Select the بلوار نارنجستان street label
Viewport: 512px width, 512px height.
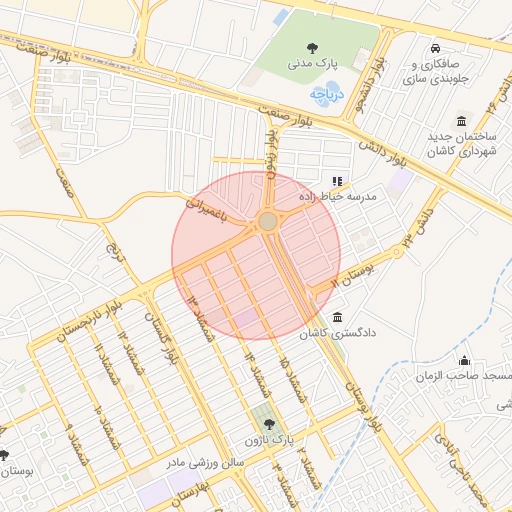click(x=89, y=322)
